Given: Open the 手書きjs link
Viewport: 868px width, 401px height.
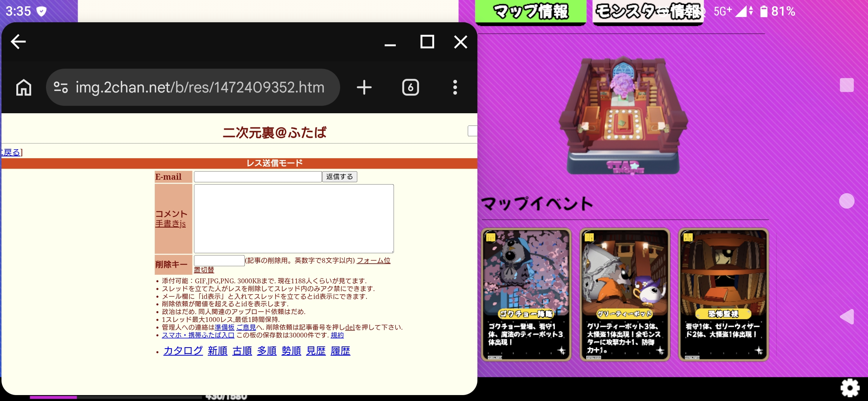Looking at the screenshot, I should [170, 224].
